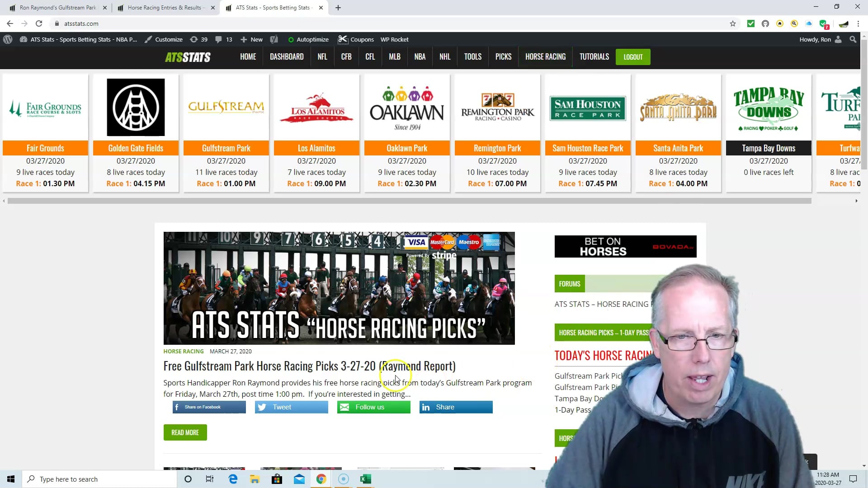868x488 pixels.
Task: Open the Sam Houston Race Park label
Action: coord(588,148)
